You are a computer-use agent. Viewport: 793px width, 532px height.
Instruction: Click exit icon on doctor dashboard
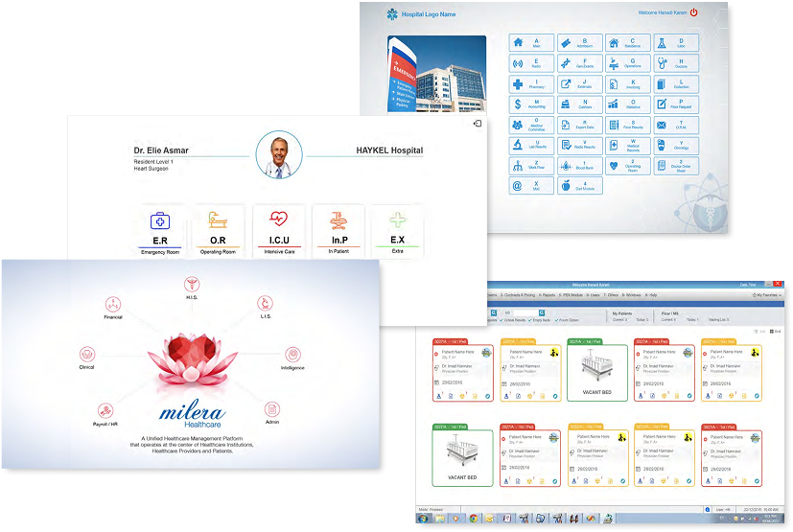(x=477, y=124)
